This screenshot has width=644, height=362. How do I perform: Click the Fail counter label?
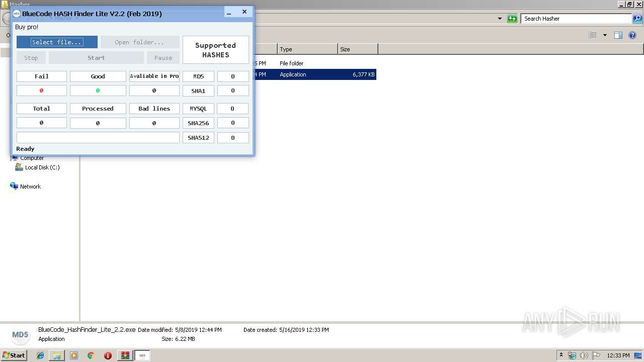pos(42,76)
